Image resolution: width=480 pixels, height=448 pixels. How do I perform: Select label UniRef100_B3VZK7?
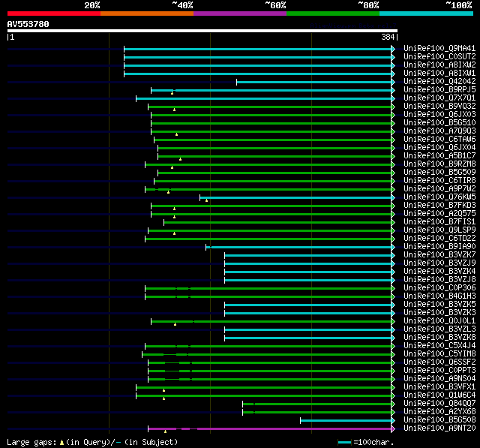pyautogui.click(x=439, y=255)
